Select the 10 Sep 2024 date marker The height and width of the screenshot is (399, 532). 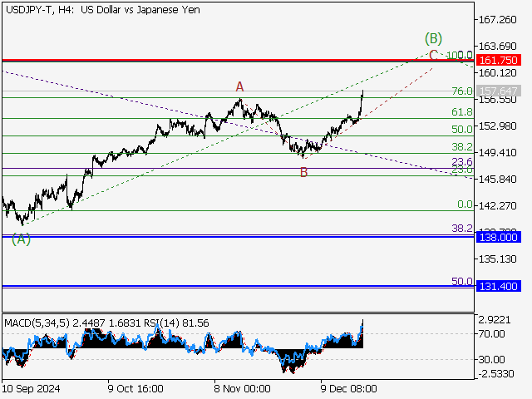pyautogui.click(x=32, y=388)
